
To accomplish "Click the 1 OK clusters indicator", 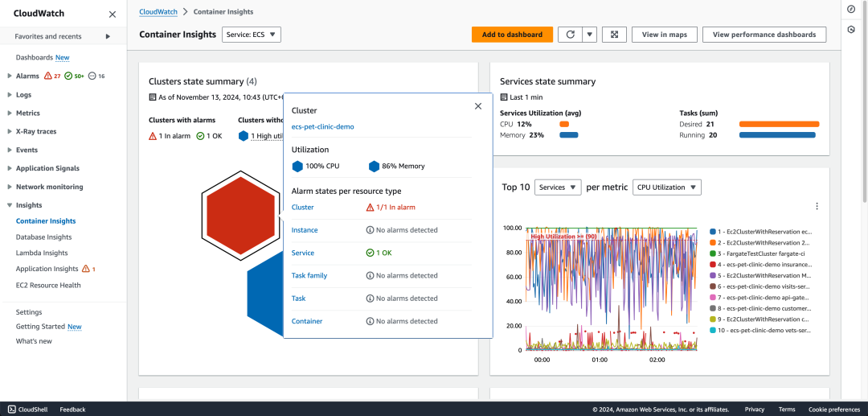I will 209,136.
